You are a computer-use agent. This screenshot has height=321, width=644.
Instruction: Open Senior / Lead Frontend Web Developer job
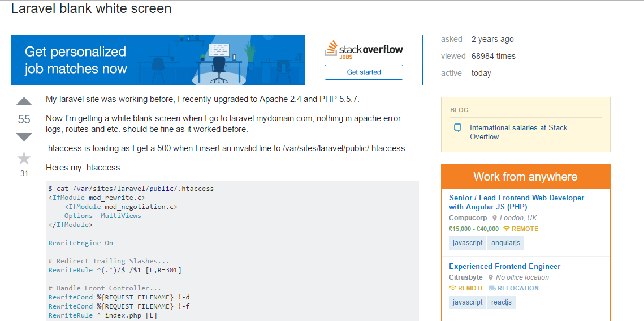coord(516,202)
